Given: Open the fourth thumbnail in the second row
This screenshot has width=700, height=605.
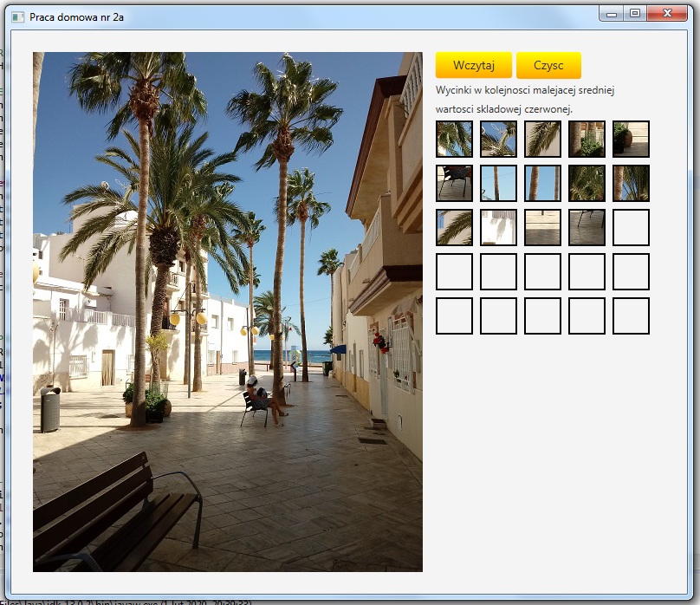Looking at the screenshot, I should [x=587, y=183].
